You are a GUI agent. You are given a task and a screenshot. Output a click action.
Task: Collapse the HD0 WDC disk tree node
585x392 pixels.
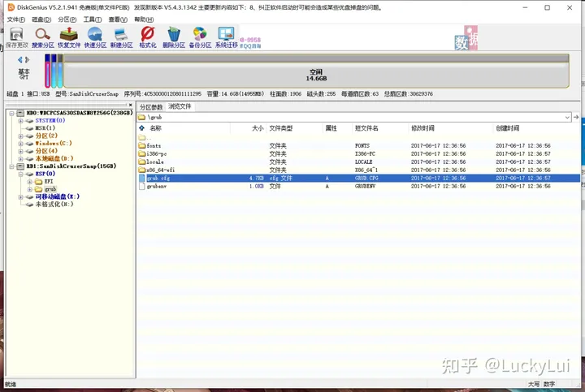point(11,113)
